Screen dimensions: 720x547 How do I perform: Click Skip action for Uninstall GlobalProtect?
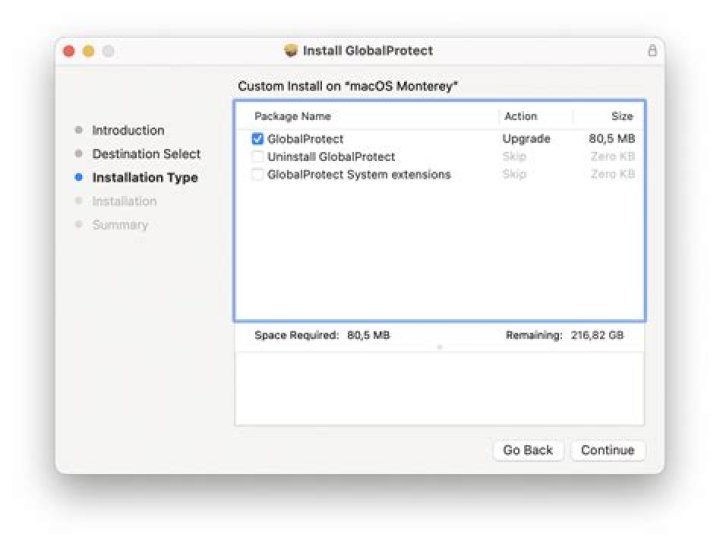tap(514, 157)
